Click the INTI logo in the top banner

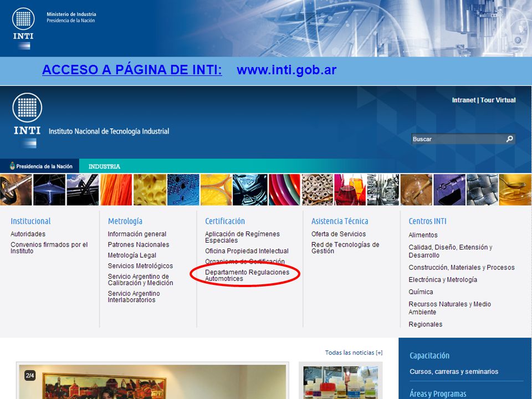(23, 28)
